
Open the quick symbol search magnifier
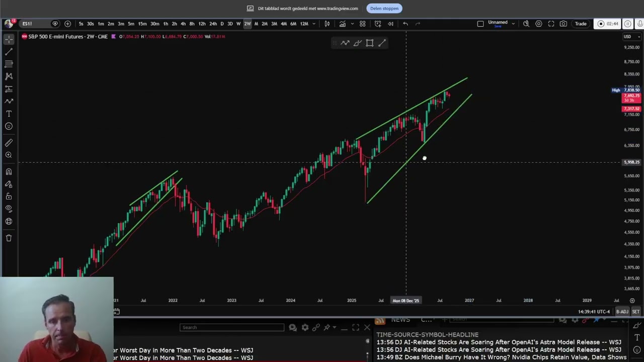(526, 24)
